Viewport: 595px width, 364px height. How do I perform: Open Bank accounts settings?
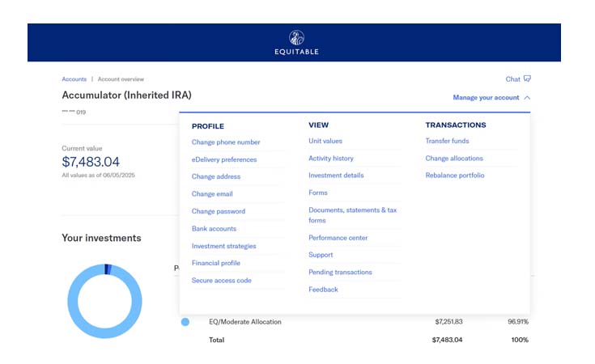pos(214,229)
